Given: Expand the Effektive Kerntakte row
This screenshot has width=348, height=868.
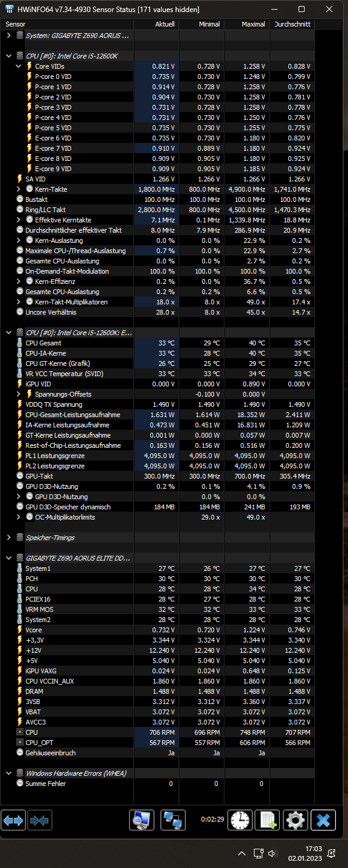Looking at the screenshot, I should pyautogui.click(x=19, y=220).
